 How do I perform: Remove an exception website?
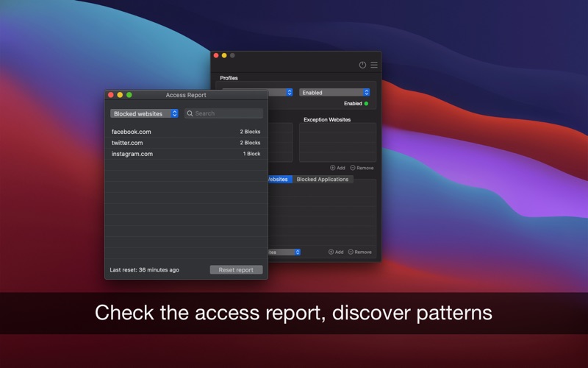pyautogui.click(x=362, y=168)
